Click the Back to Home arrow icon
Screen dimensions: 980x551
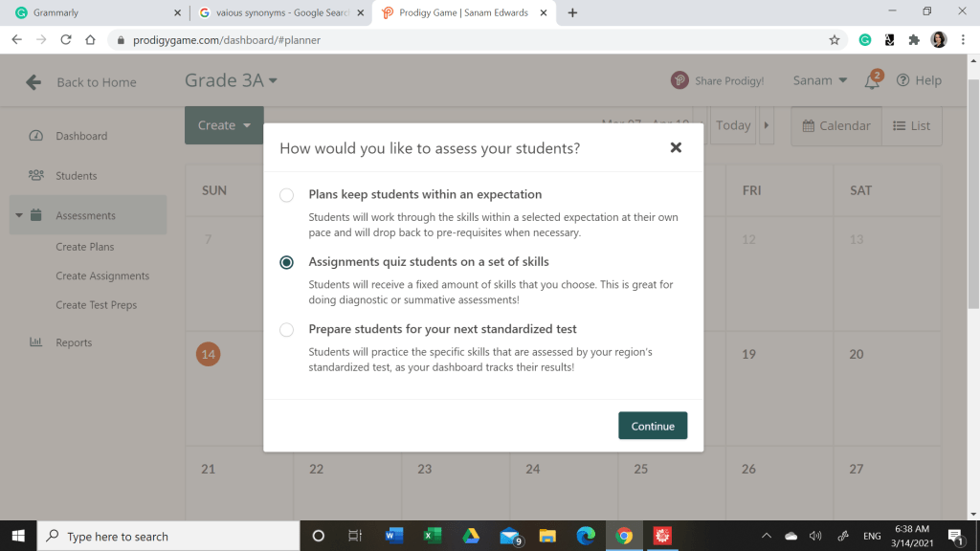(33, 82)
